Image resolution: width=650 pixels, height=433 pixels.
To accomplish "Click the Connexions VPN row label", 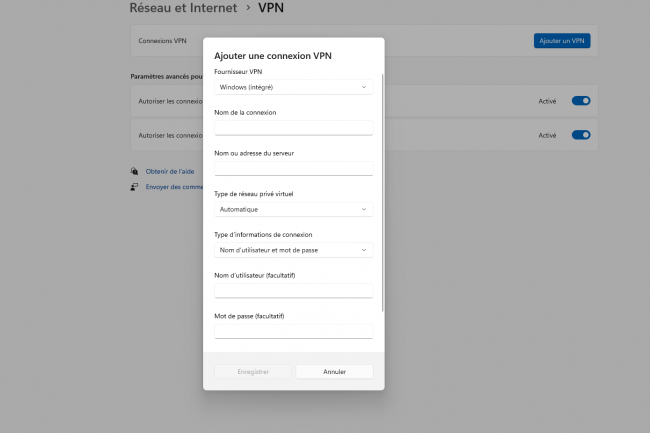I will point(162,41).
